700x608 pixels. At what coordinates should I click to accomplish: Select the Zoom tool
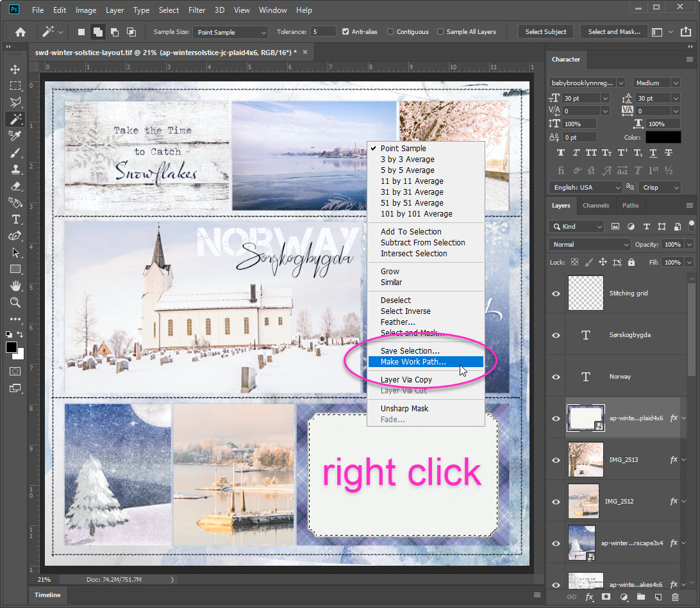point(15,302)
